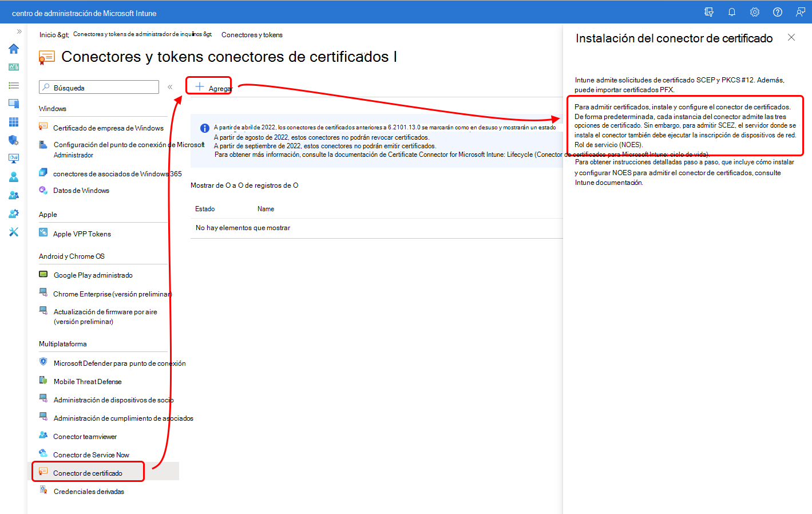
Task: Open Mobile Threat Defense
Action: click(x=88, y=382)
